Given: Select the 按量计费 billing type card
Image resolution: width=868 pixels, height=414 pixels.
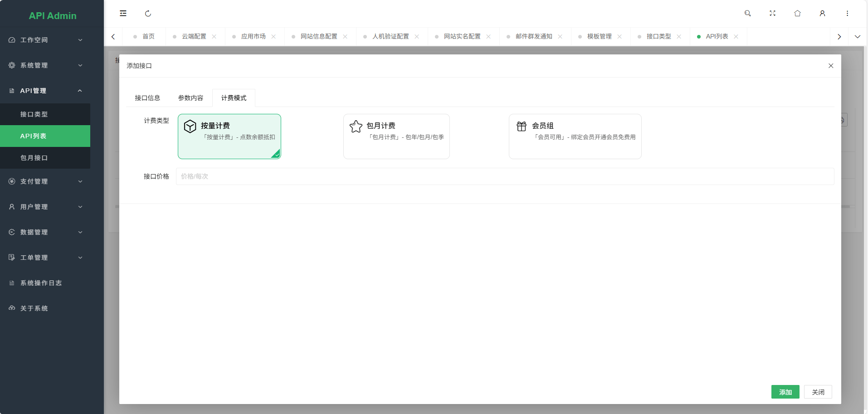Looking at the screenshot, I should pos(229,136).
